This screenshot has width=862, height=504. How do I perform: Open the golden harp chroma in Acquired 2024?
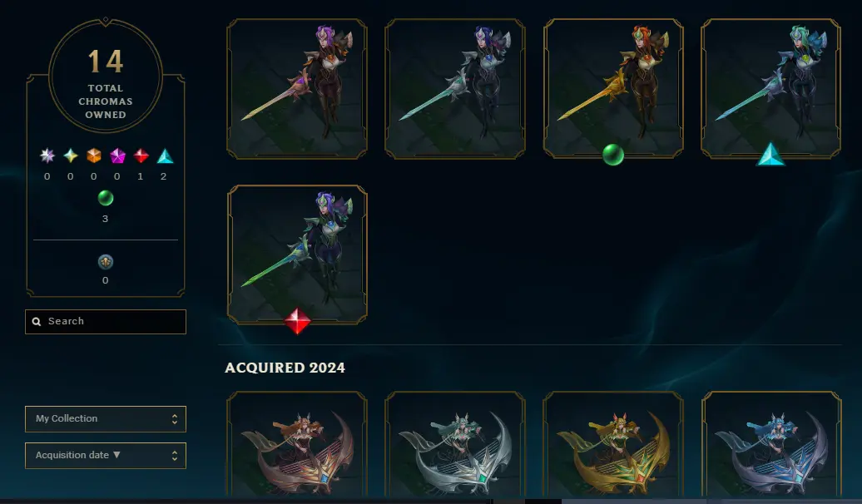click(x=613, y=444)
